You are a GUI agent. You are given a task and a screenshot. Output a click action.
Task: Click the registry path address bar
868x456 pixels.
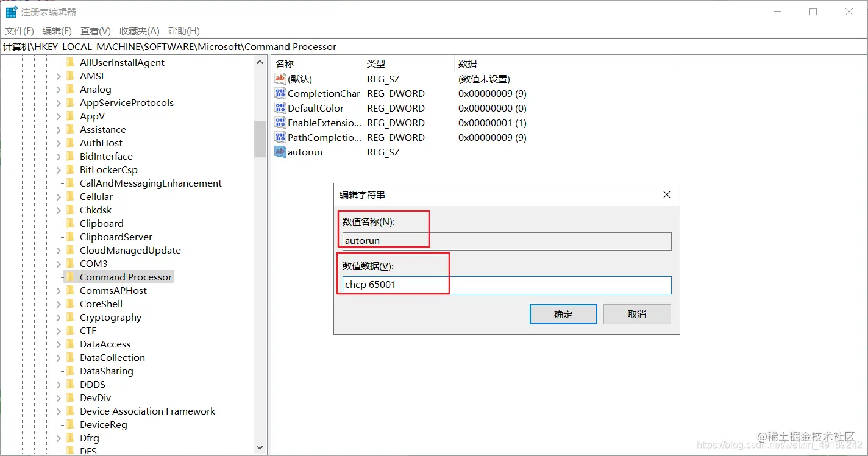(x=434, y=46)
